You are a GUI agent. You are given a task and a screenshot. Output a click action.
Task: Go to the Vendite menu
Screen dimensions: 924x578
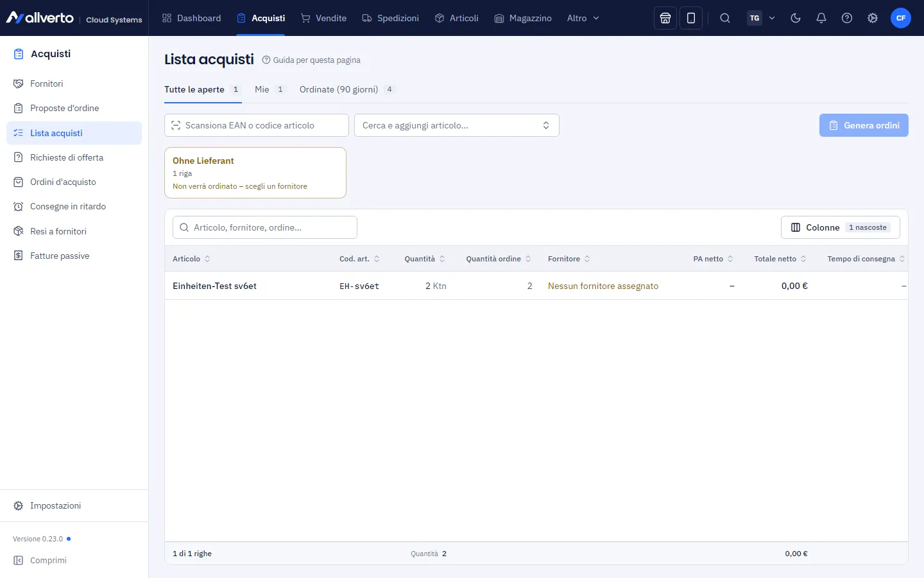[323, 18]
